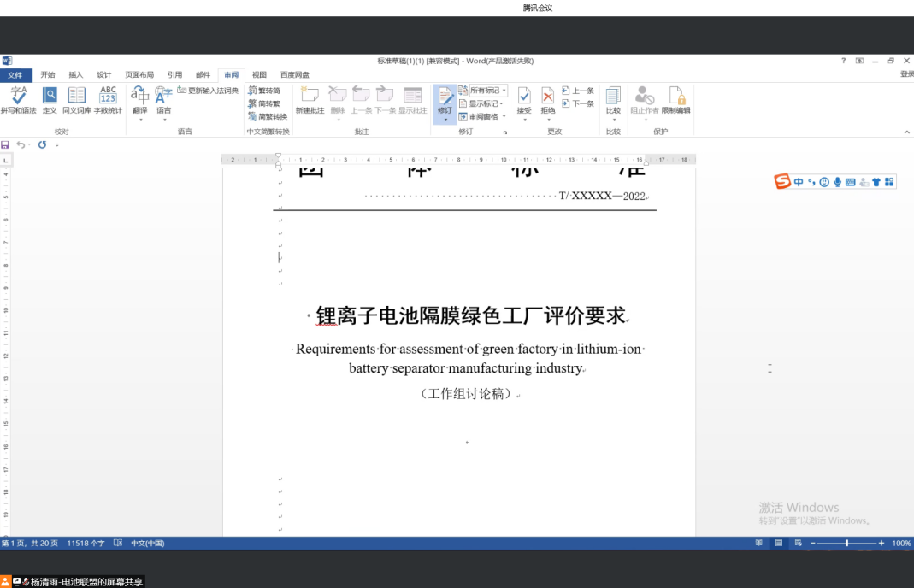Save document via quick access save icon
The height and width of the screenshot is (588, 914).
coord(5,144)
